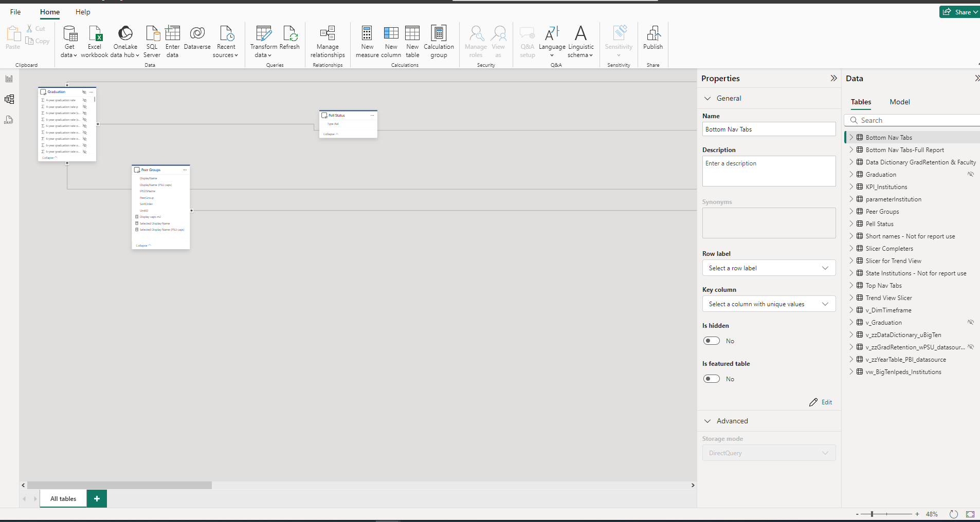Collapse the Advanced section
This screenshot has height=522, width=980.
[x=707, y=421]
